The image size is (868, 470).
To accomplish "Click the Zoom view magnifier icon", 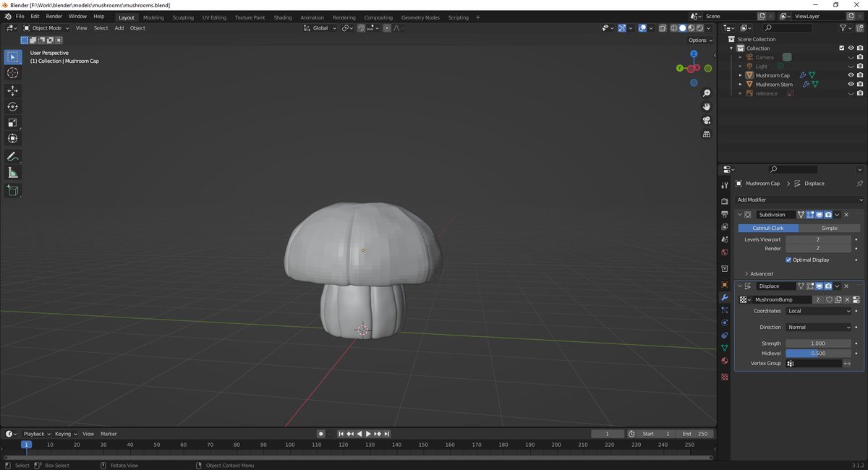I will click(x=707, y=93).
